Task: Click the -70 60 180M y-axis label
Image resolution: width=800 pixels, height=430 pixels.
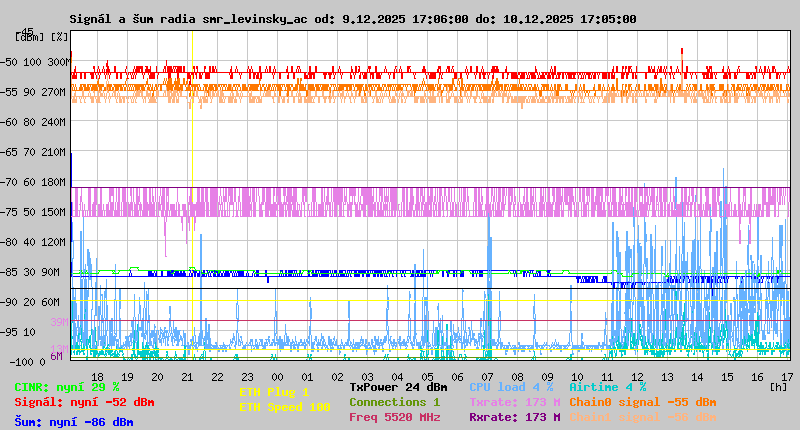Action: 33,182
